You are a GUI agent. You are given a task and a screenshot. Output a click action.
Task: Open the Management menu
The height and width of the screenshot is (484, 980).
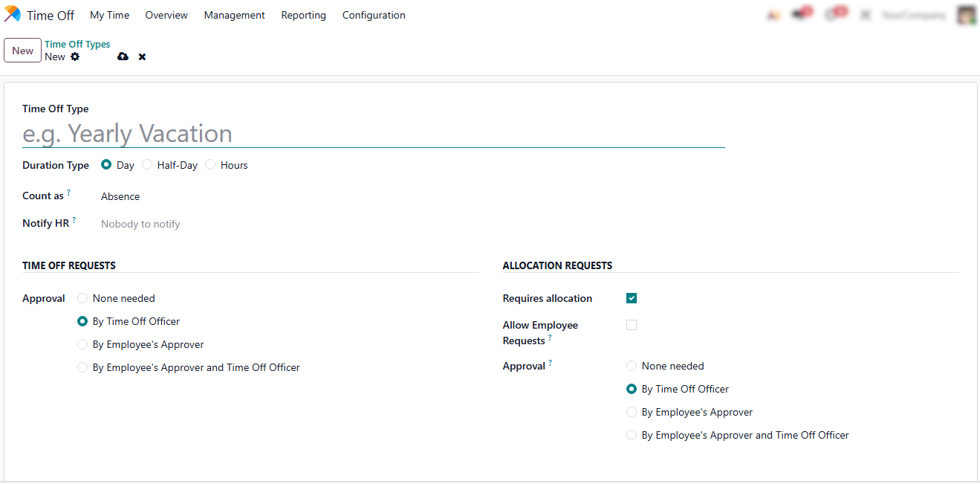(234, 15)
